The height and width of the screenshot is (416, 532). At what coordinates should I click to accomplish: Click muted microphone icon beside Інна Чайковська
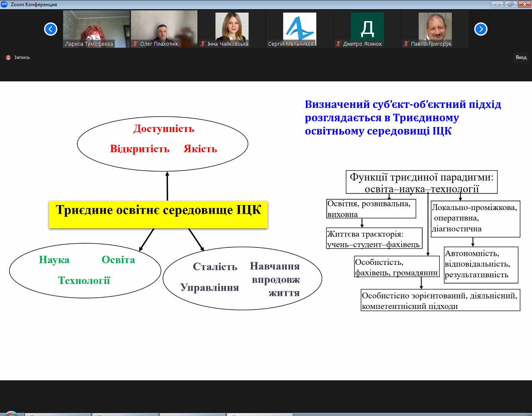pyautogui.click(x=203, y=44)
